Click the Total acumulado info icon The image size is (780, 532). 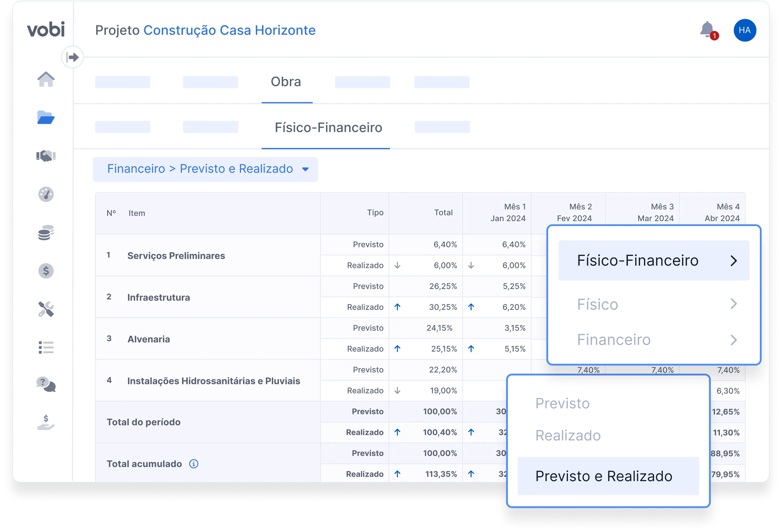pos(194,464)
